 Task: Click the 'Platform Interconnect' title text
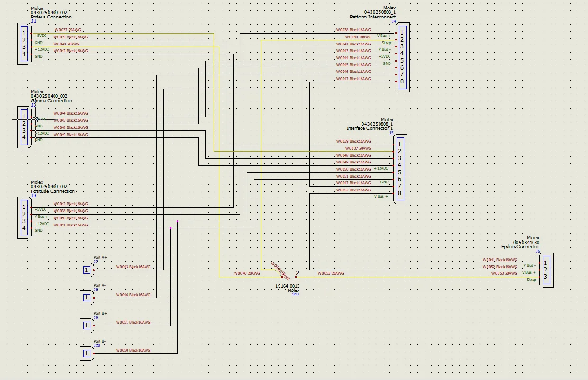click(372, 17)
